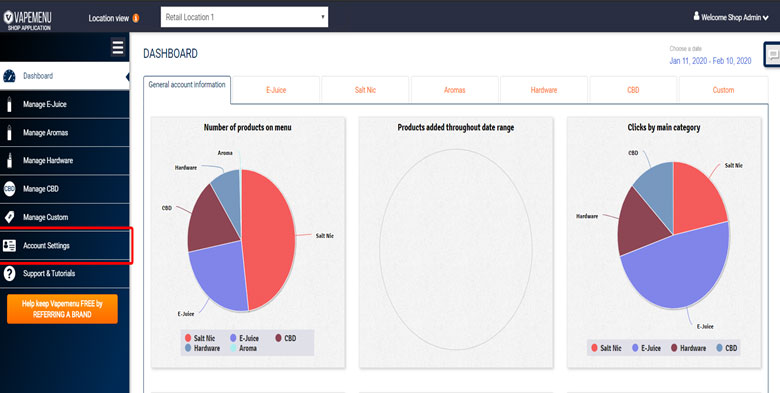Open the Dashboard gauge icon
The height and width of the screenshot is (393, 780).
pos(9,76)
